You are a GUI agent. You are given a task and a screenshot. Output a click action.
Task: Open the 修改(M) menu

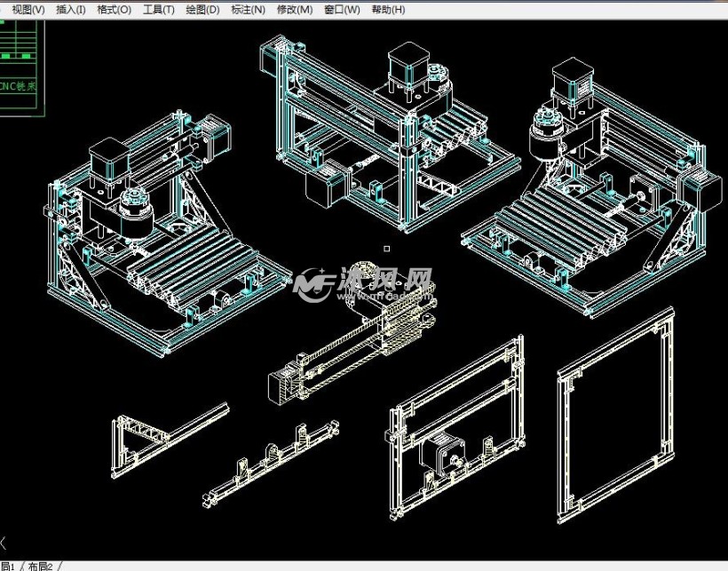tap(295, 10)
